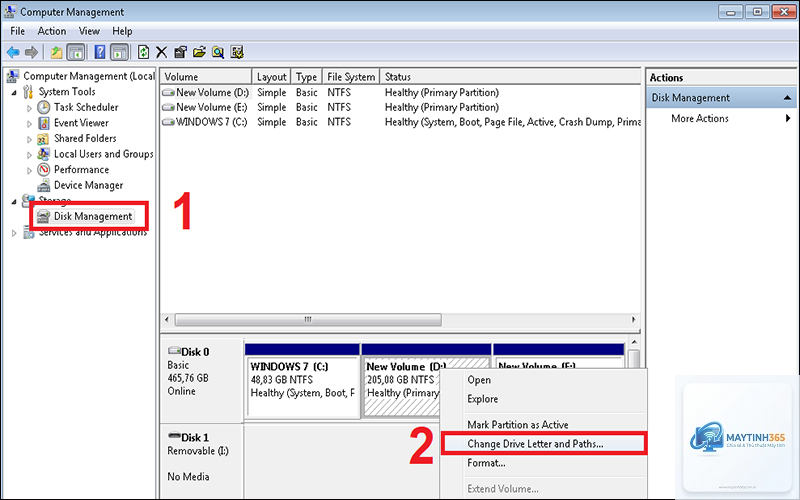Image resolution: width=800 pixels, height=500 pixels.
Task: Toggle the Show/Hide Console Tree toolbar icon
Action: (76, 52)
